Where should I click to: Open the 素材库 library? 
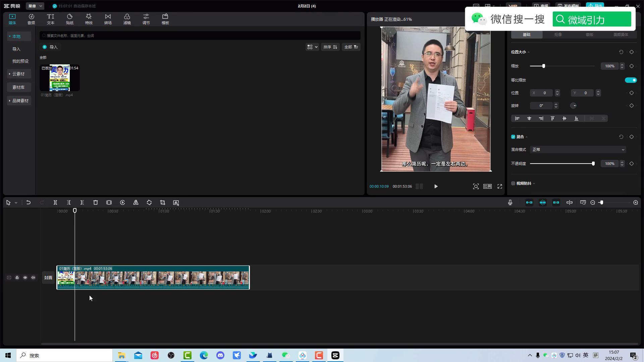[19, 87]
